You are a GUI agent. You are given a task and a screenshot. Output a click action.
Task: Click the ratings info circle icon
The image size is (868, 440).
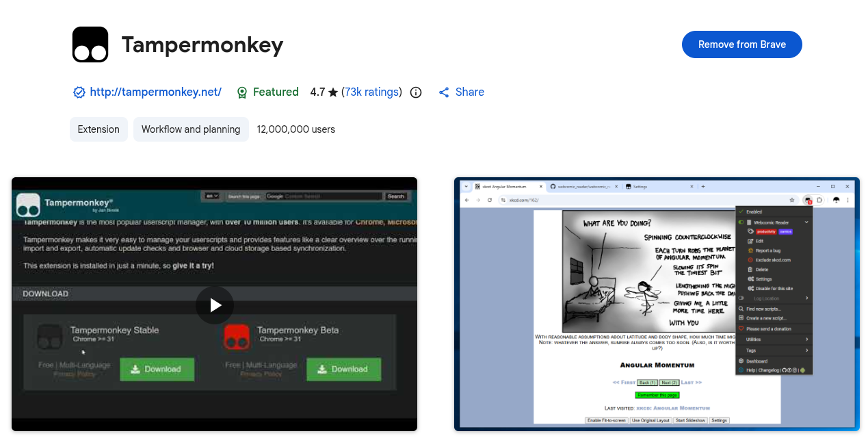tap(416, 92)
